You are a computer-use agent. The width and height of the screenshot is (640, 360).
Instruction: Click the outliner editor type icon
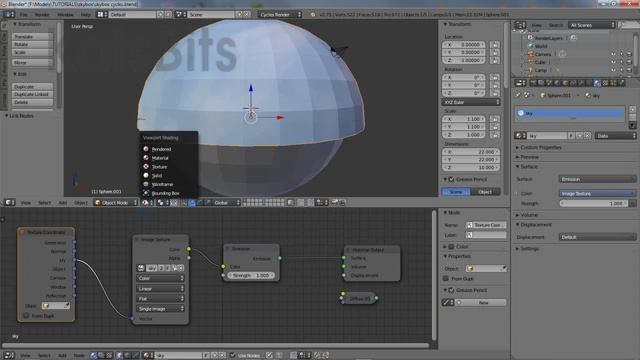[x=520, y=25]
